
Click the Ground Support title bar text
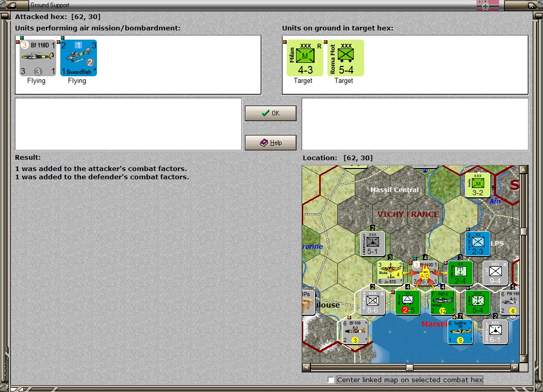coord(50,5)
